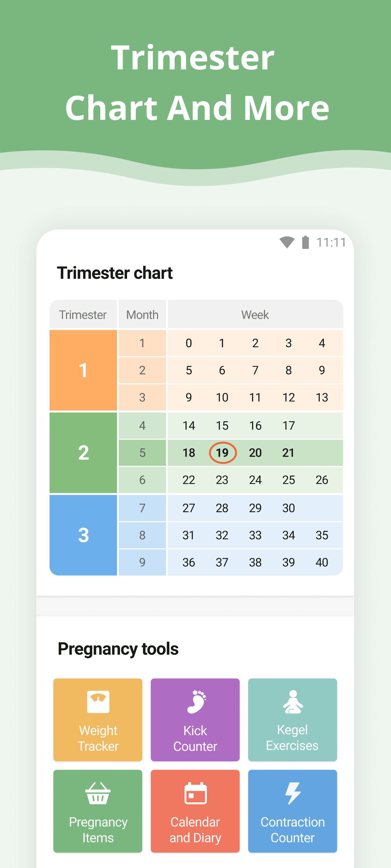391x868 pixels.
Task: Select the orange Trimester 1 block
Action: 83,370
